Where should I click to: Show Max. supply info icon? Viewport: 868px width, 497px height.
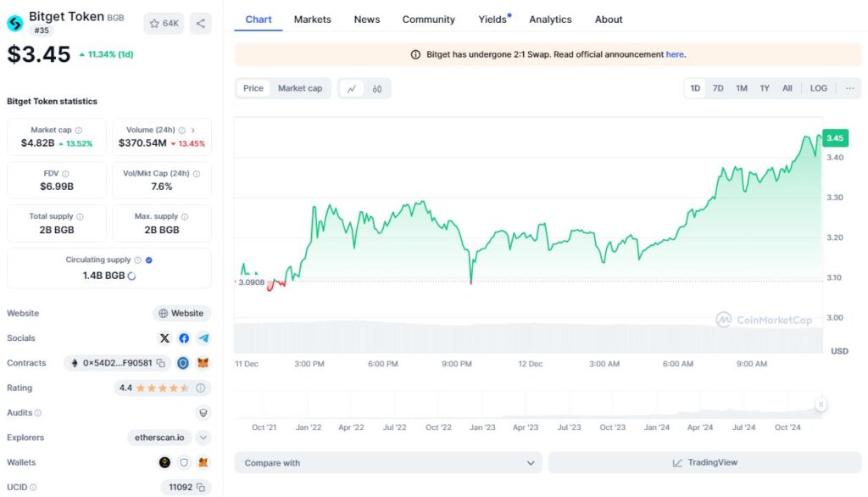tap(185, 216)
